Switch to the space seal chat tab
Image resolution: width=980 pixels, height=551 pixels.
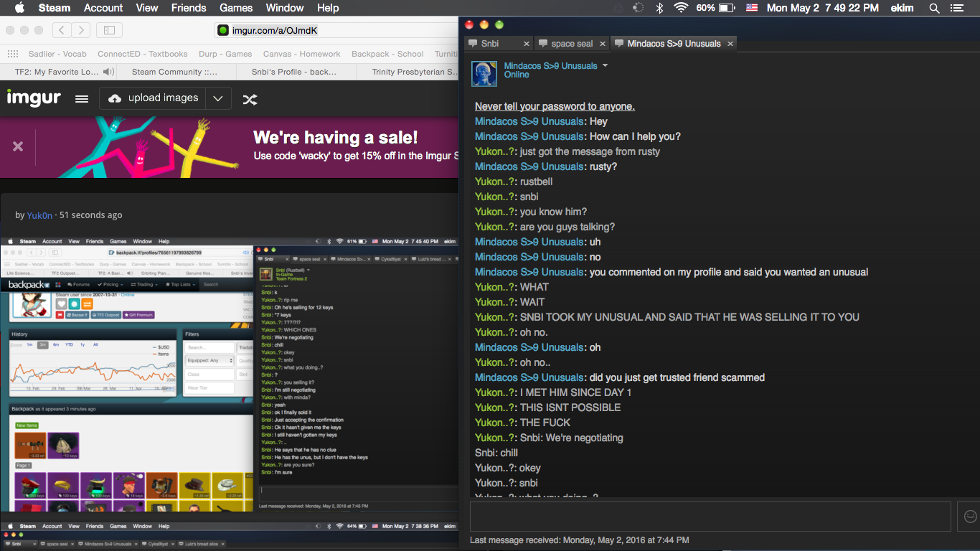572,44
